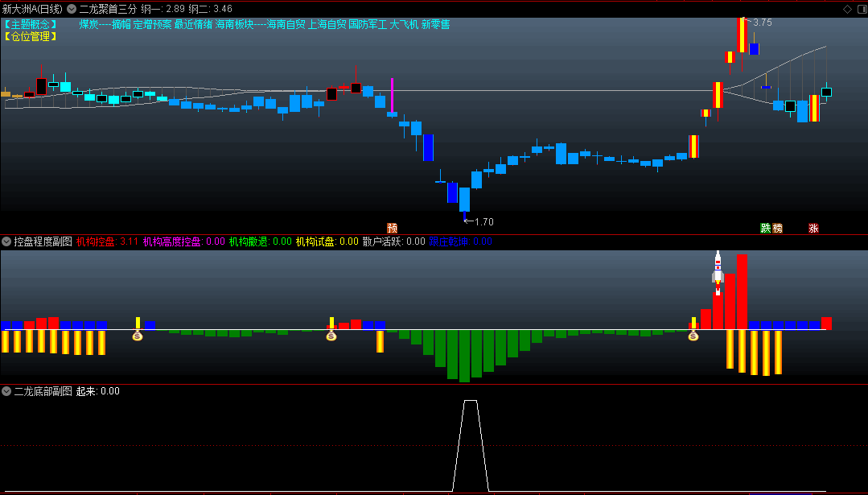The width and height of the screenshot is (868, 495).
Task: Click the money bag icon left of rocket
Action: [693, 336]
